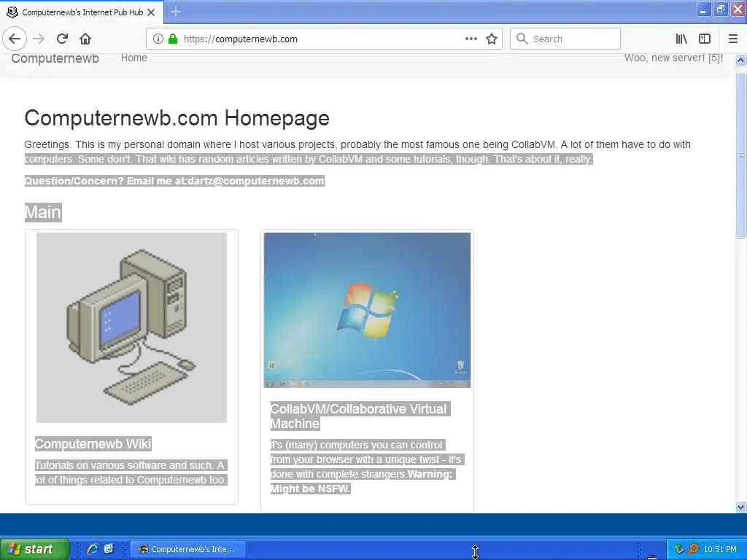Open the page actions three-dot menu
This screenshot has width=747, height=560.
[471, 39]
